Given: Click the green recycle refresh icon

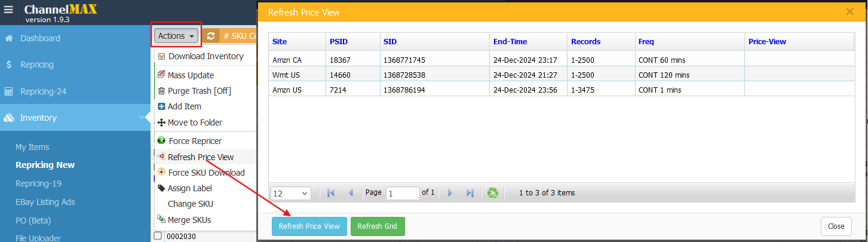Looking at the screenshot, I should [x=492, y=193].
